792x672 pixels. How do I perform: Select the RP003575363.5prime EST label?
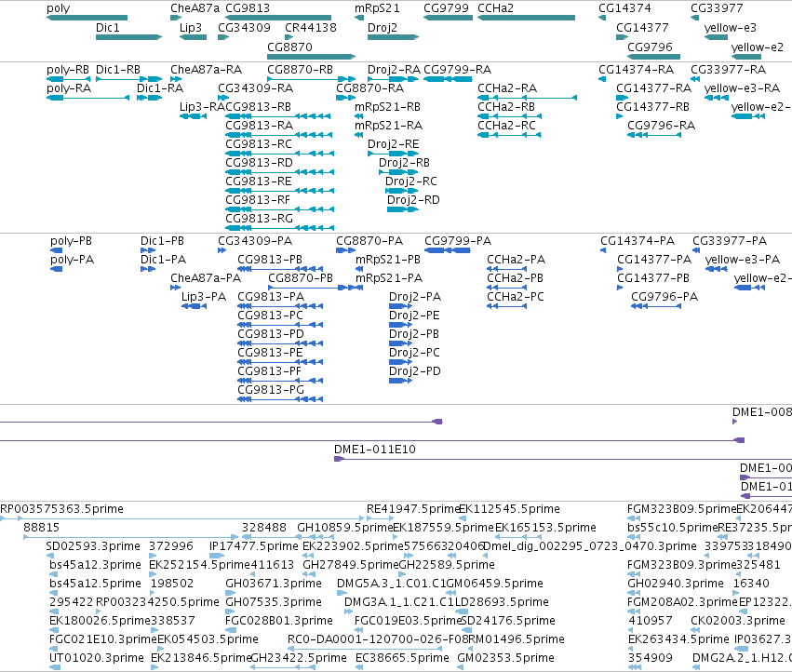(61, 509)
